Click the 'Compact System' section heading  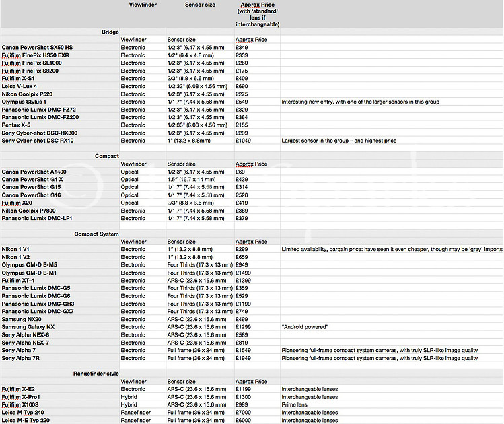click(97, 234)
